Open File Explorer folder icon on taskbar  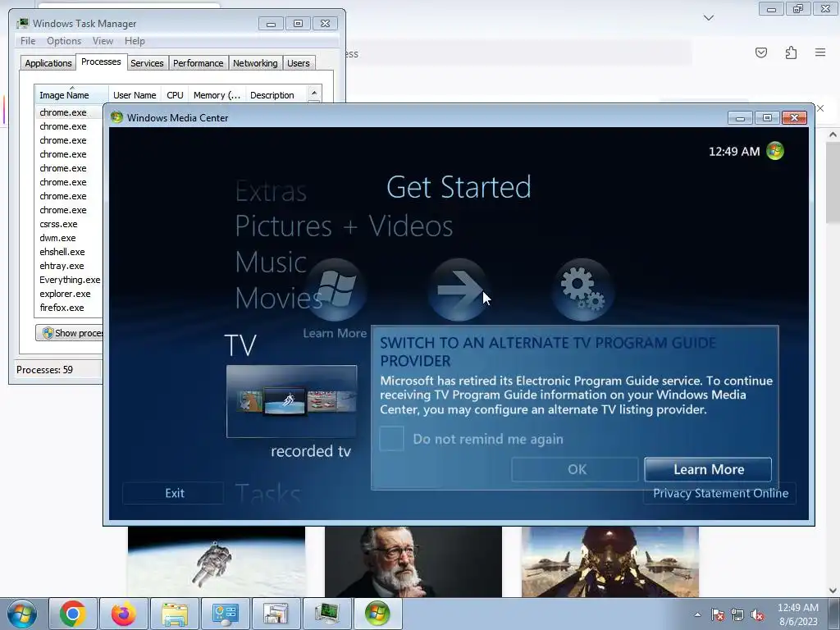pos(175,614)
